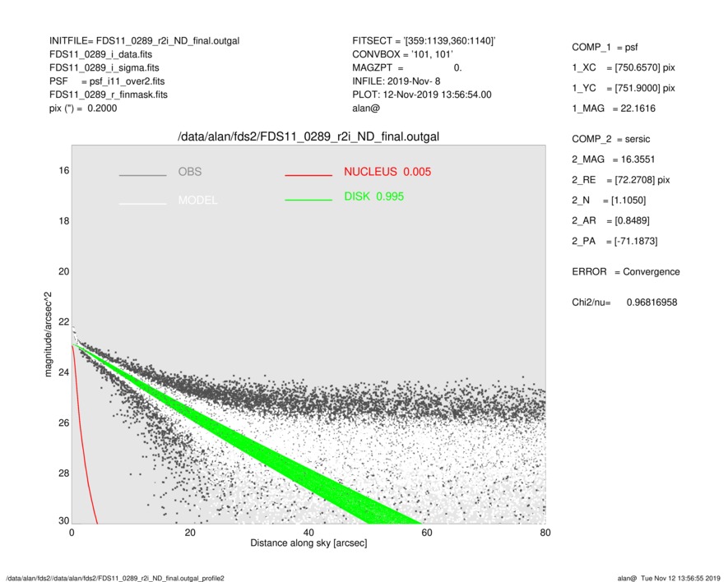Click the 1_XC = [750.6570] pix value
This screenshot has height=582, width=728.
point(623,67)
